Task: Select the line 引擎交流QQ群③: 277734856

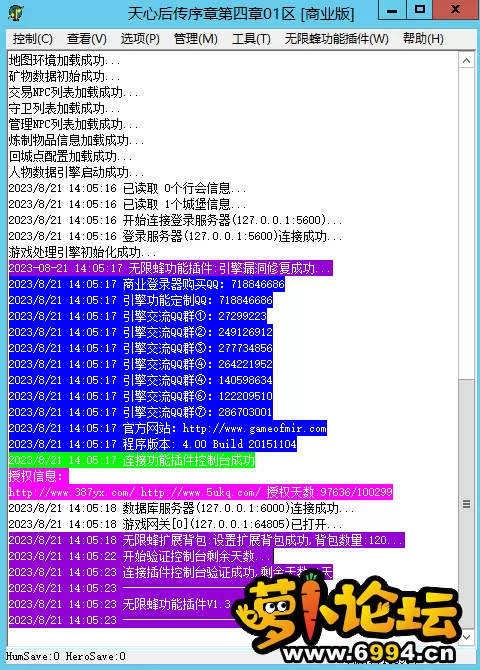Action: tap(141, 349)
